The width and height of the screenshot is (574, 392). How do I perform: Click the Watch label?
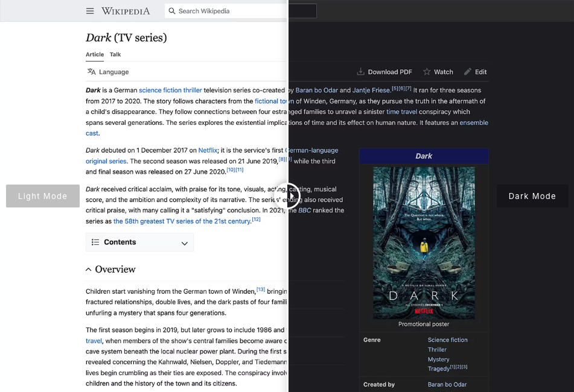443,72
